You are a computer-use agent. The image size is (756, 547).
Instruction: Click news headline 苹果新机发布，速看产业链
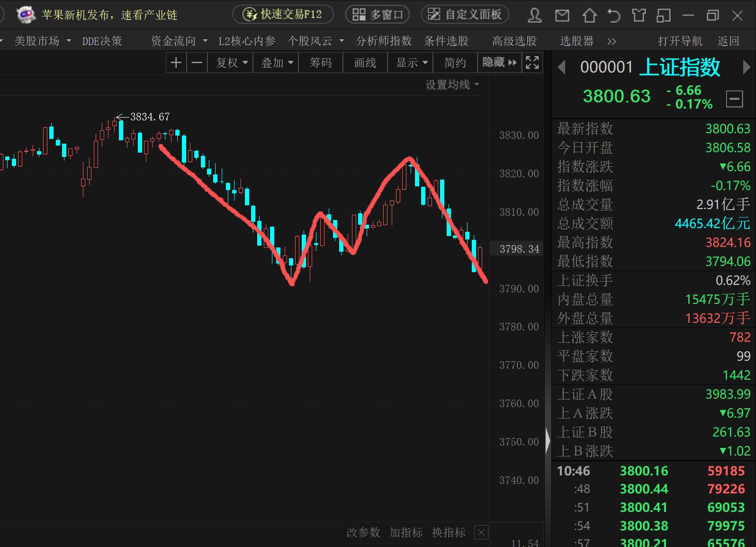(109, 15)
